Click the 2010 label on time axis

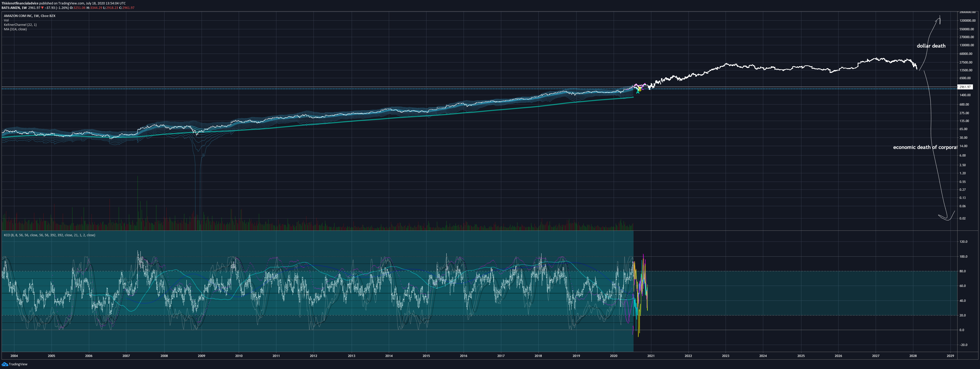(238, 356)
